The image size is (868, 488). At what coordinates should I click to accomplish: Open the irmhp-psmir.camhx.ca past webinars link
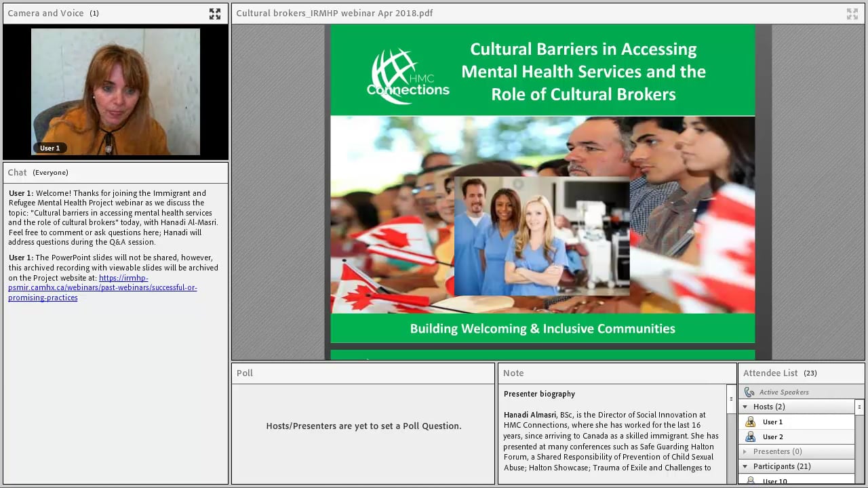(102, 287)
